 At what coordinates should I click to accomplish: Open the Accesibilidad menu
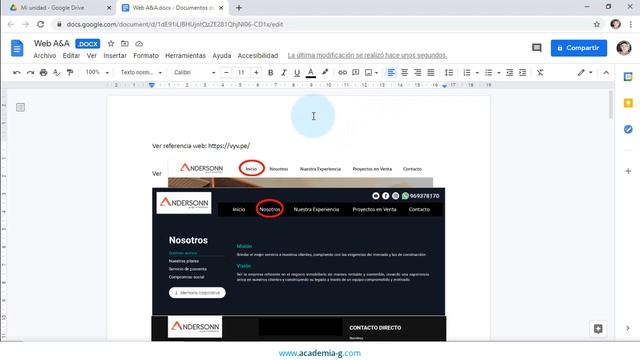pyautogui.click(x=258, y=56)
